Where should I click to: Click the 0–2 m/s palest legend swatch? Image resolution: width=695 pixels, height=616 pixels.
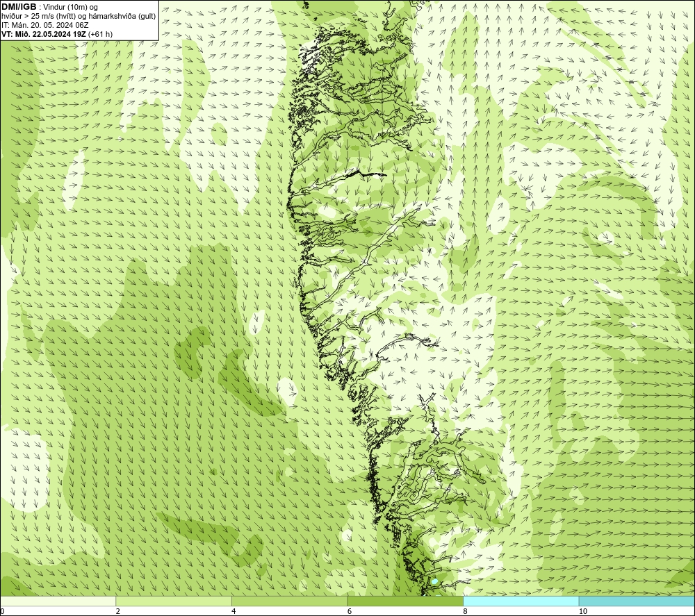point(58,601)
